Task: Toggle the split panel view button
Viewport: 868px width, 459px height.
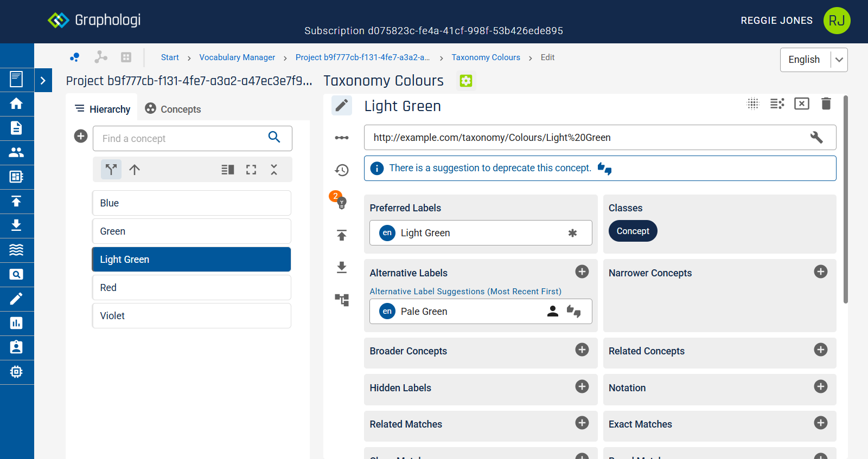Action: [x=228, y=170]
